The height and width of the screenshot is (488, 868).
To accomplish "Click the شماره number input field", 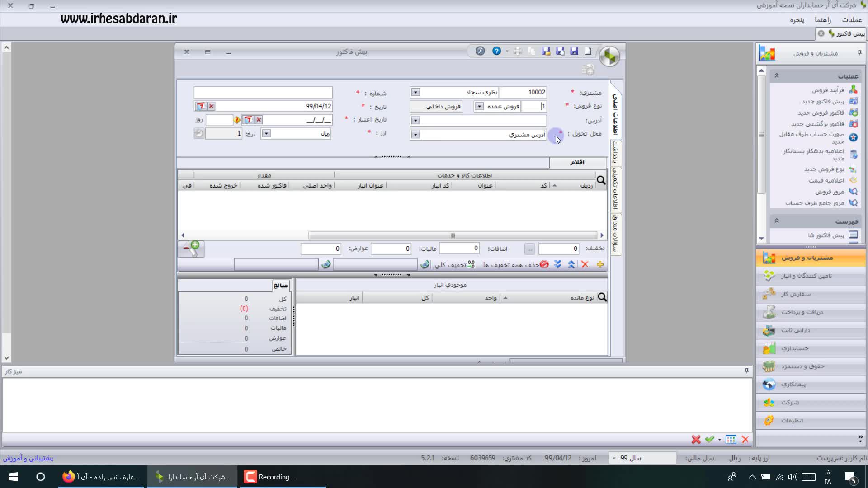I will tap(263, 93).
